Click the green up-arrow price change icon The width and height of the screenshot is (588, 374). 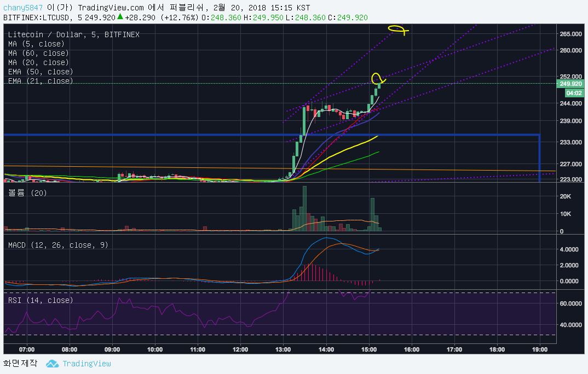pos(120,16)
